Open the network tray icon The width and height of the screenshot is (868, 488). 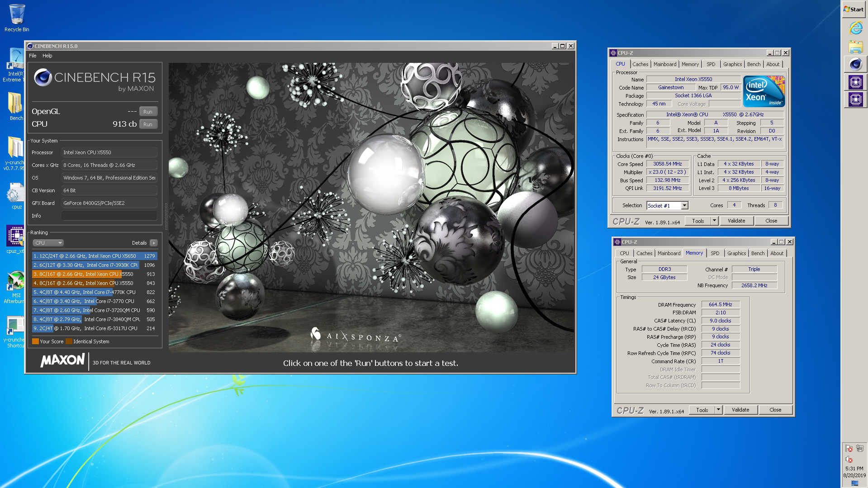click(x=859, y=448)
